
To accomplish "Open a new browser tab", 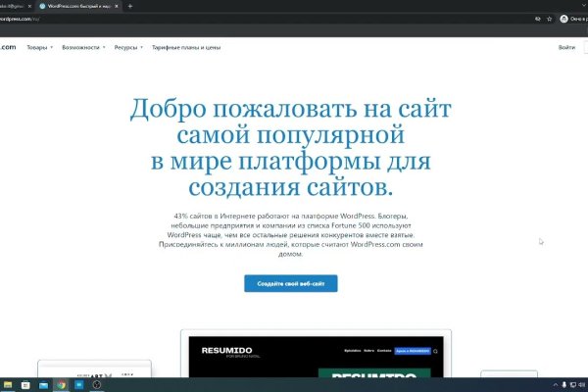I will coord(130,6).
